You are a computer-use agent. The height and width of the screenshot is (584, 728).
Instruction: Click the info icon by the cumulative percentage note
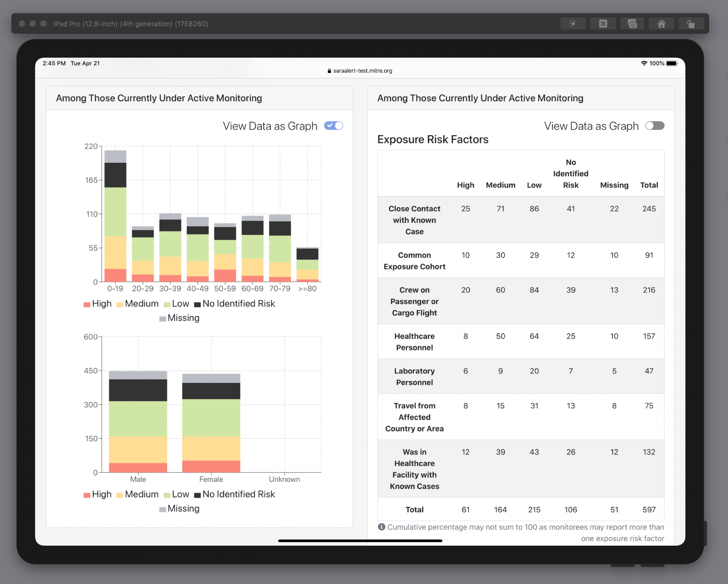[x=381, y=527]
